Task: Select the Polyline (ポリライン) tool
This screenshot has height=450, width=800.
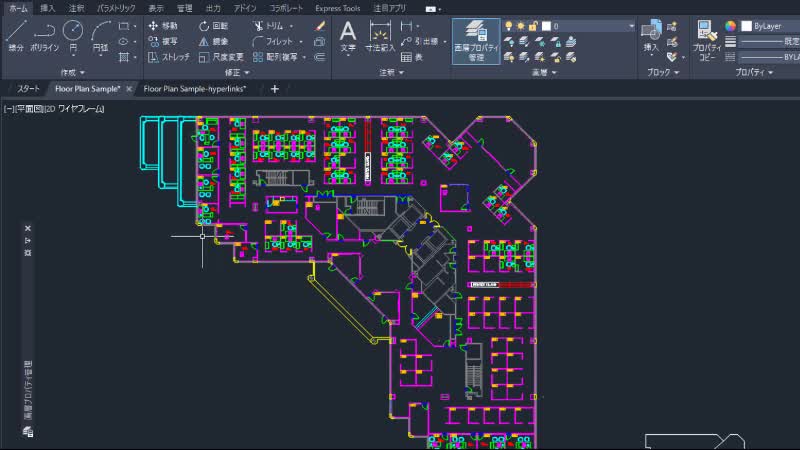Action: click(x=44, y=36)
